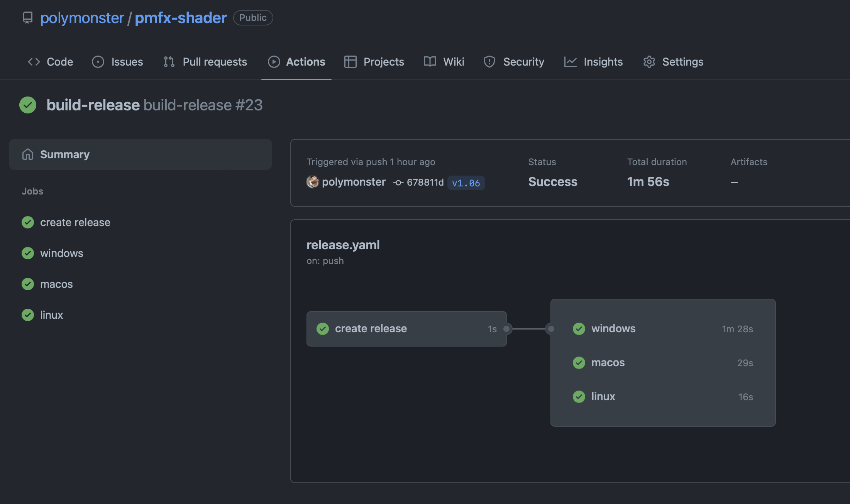Click the Issues circle-dot icon
Viewport: 850px width, 504px height.
point(98,62)
